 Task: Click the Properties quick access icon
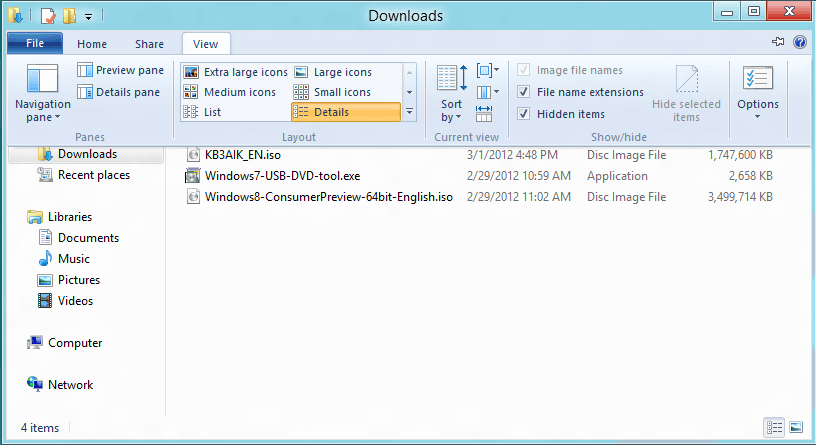click(48, 16)
